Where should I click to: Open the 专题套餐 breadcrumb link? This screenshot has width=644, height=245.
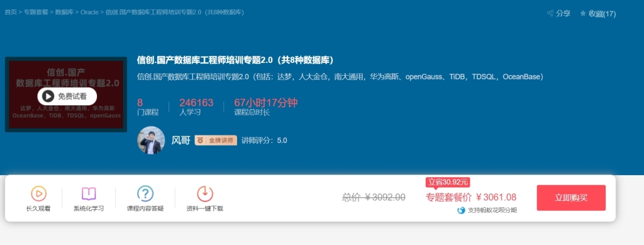[36, 13]
